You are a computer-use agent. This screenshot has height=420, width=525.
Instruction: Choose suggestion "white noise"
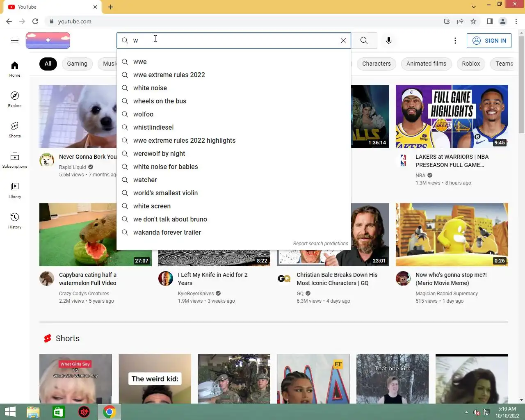[x=234, y=88]
